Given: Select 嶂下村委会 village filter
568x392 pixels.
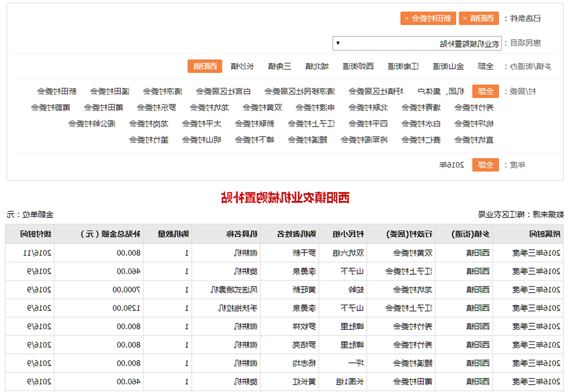Looking at the screenshot, I should 254,140.
